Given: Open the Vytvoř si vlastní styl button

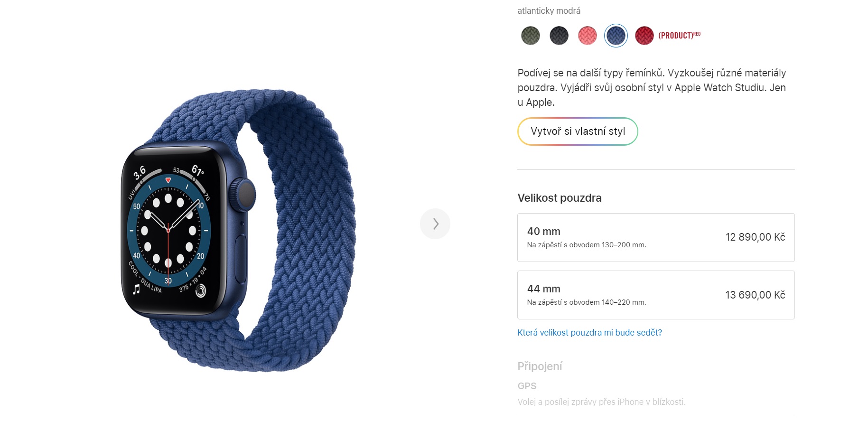Looking at the screenshot, I should [x=578, y=131].
